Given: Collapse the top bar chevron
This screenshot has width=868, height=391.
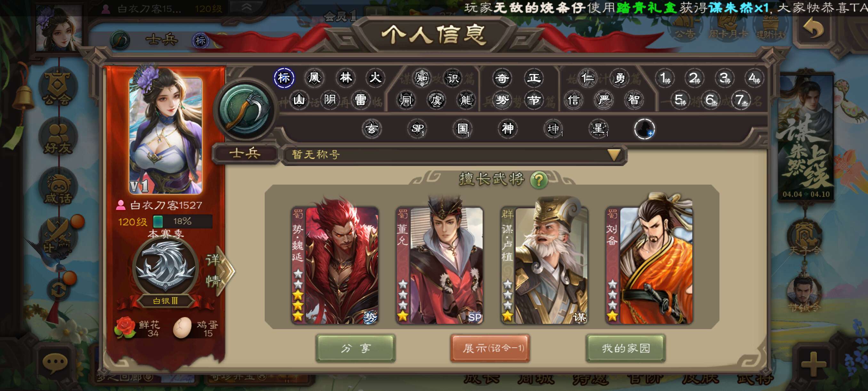Looking at the screenshot, I should tap(247, 7).
